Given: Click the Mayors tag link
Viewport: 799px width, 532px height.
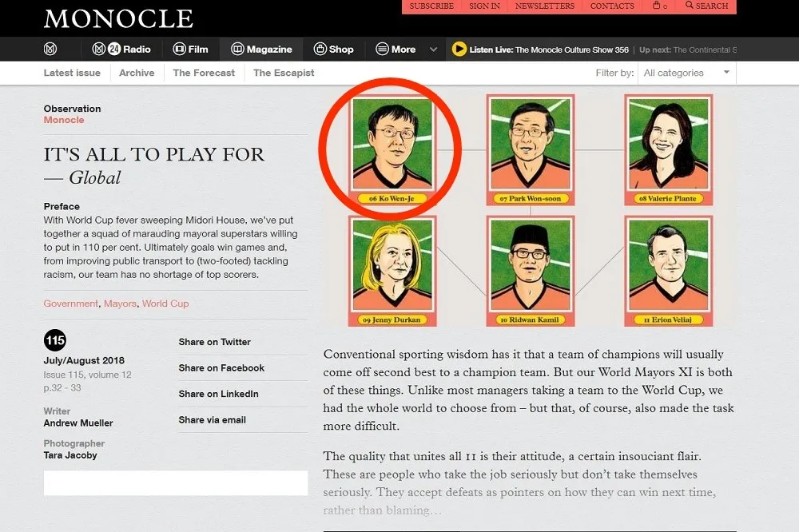Looking at the screenshot, I should click(x=121, y=304).
